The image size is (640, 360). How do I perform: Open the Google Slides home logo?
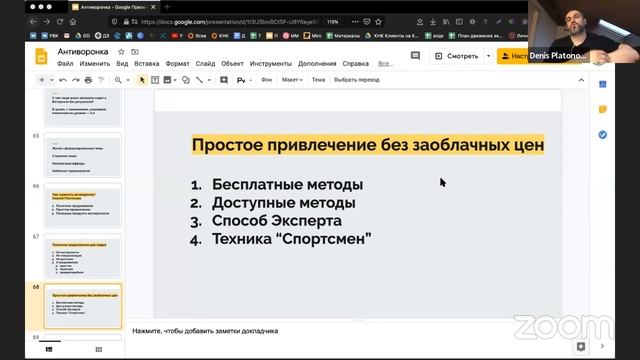point(41,56)
